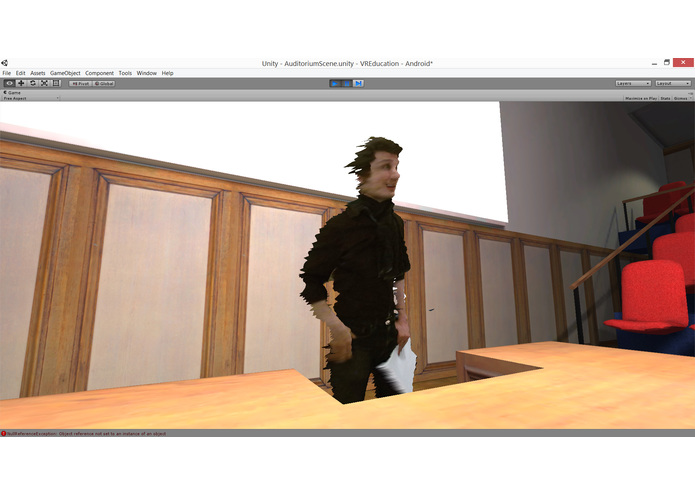Screen dimensions: 695x494
Task: Select the Rect transform tool
Action: tap(56, 83)
